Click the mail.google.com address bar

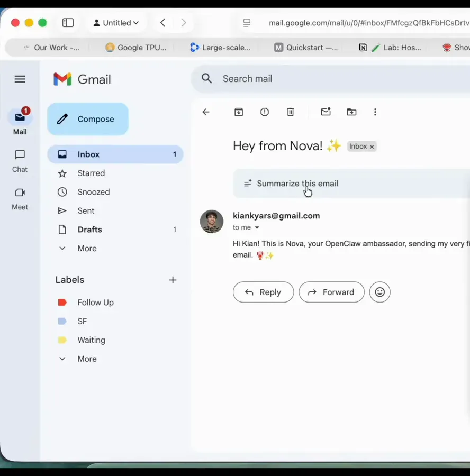[369, 23]
